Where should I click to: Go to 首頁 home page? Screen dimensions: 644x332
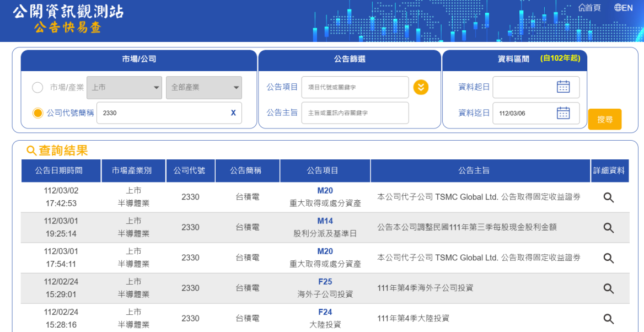pos(589,8)
